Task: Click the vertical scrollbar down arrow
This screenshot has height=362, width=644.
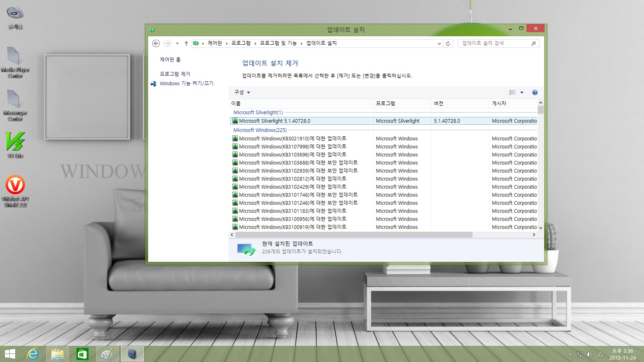Action: coord(541,228)
